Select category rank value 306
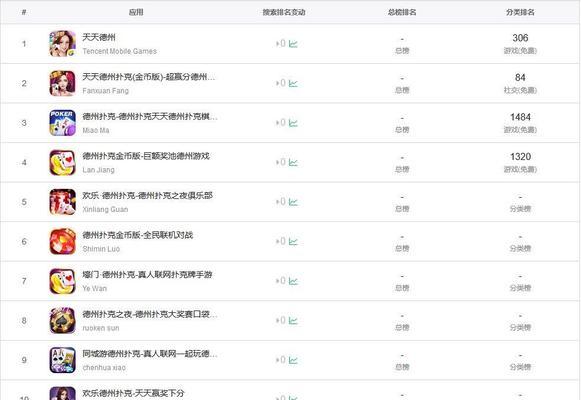This screenshot has width=581, height=400. click(x=520, y=38)
